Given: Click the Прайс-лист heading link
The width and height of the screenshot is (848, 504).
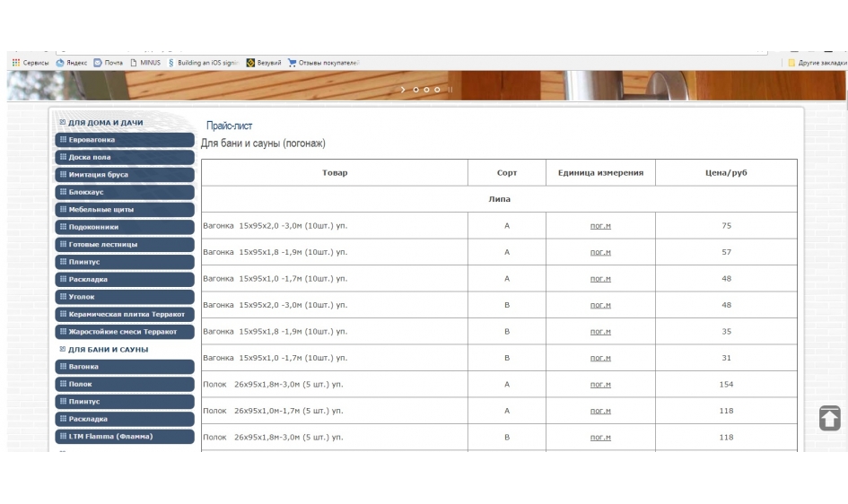Looking at the screenshot, I should [230, 126].
